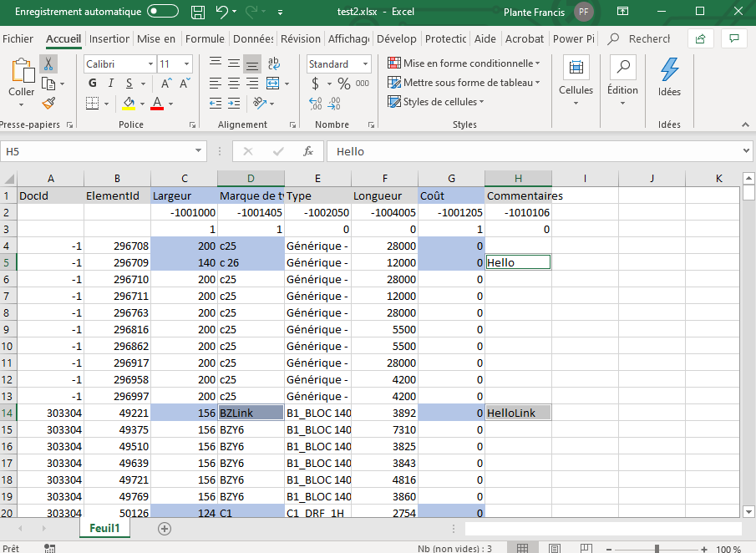756x553 pixels.
Task: Click the increase font size icon
Action: (x=166, y=84)
